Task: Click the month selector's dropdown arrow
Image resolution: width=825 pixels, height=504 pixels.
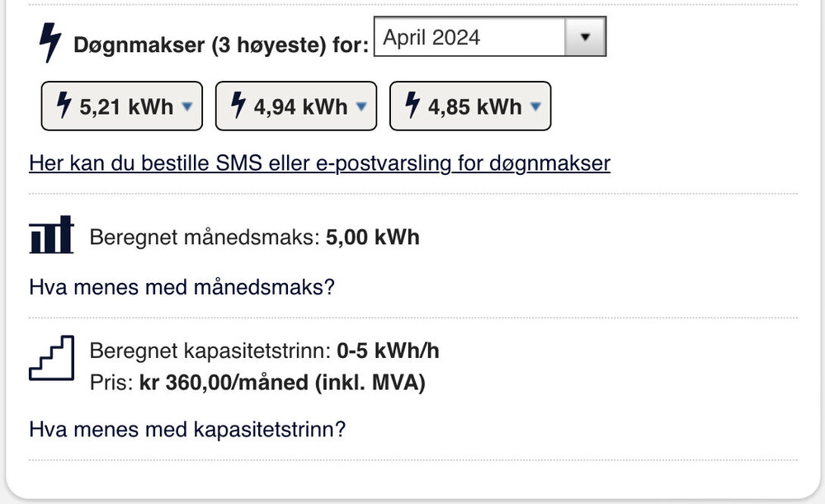Action: point(586,38)
